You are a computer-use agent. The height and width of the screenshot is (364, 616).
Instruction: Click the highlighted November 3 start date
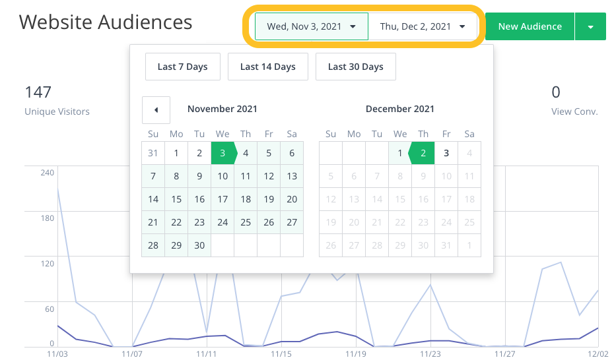(222, 153)
